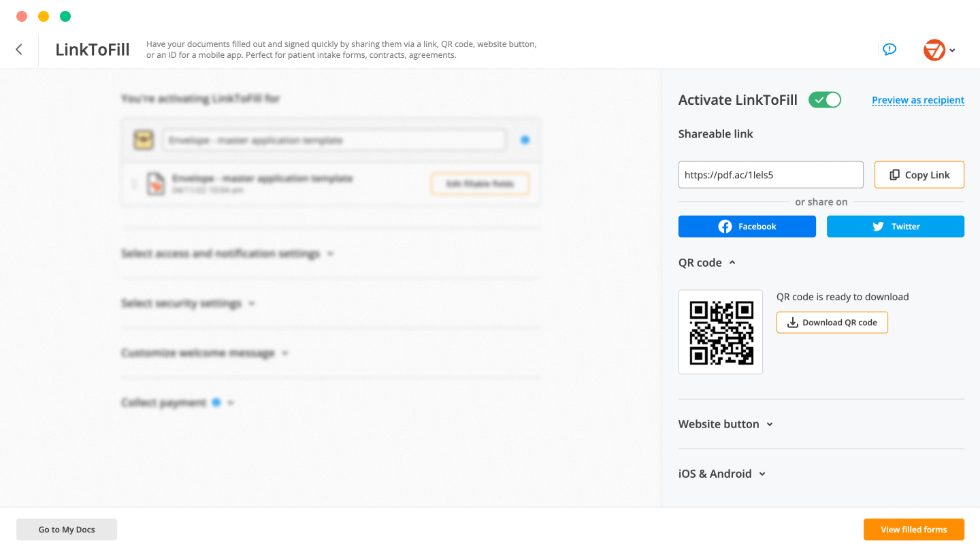Click the blue badge next to Collect payment
The width and height of the screenshot is (980, 550).
[216, 402]
